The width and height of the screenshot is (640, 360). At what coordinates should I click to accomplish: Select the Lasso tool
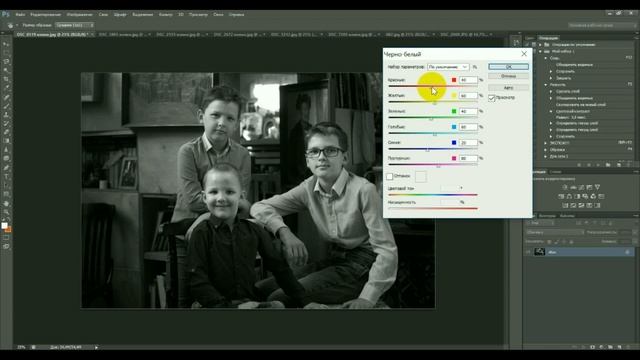(x=6, y=61)
